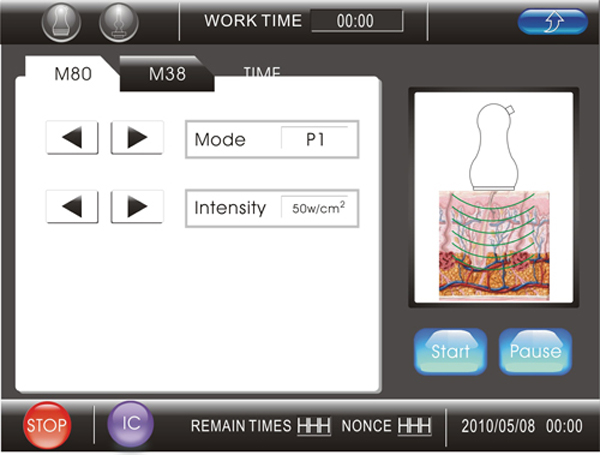Decrease Mode with left arrow
The image size is (600, 455).
[72, 137]
